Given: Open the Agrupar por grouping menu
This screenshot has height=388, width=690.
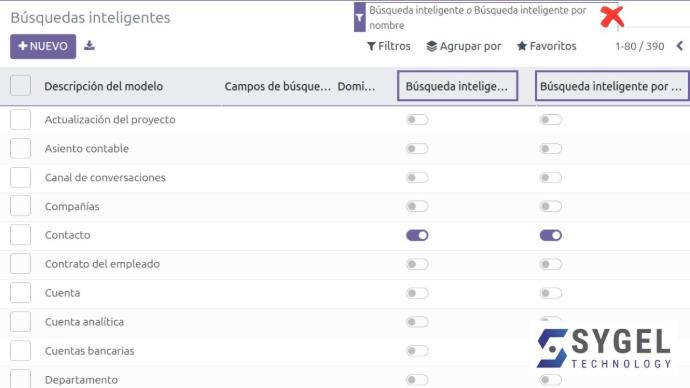Looking at the screenshot, I should [464, 46].
